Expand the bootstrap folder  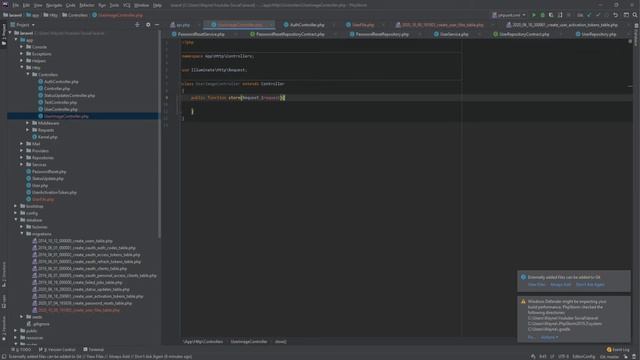[16, 206]
